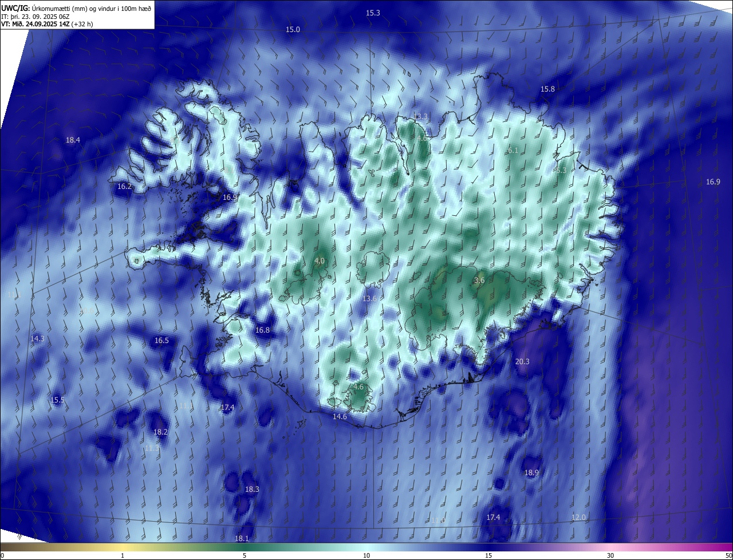
Task: Click the map value label 16.2
Action: click(124, 187)
